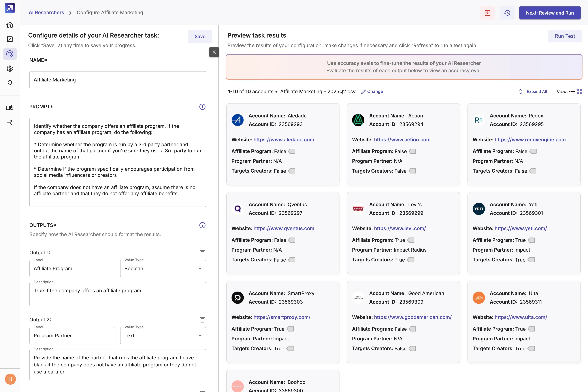Open the Home page from sidebar
This screenshot has height=392, width=588.
[x=10, y=24]
